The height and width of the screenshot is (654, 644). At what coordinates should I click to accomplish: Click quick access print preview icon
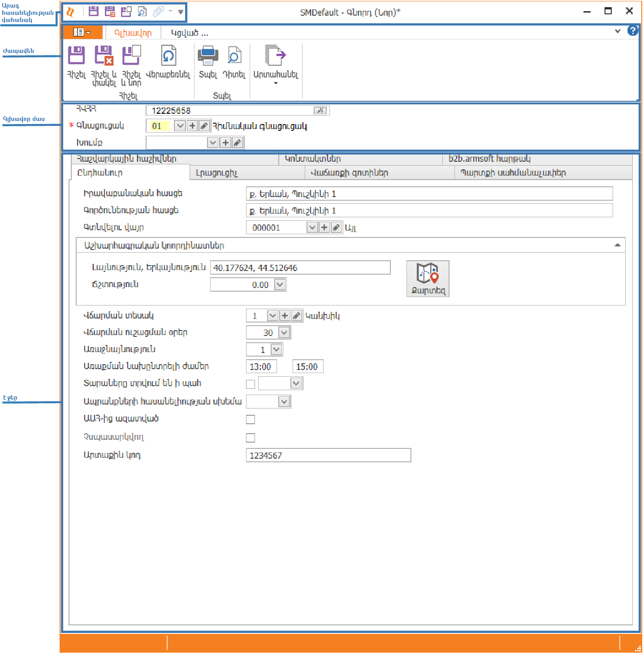pos(142,12)
